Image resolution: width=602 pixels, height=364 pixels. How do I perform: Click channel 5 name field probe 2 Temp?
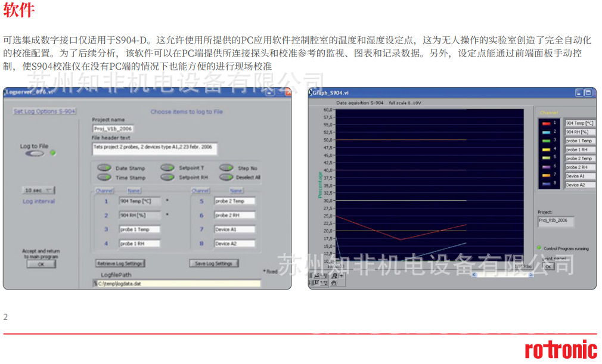click(234, 201)
